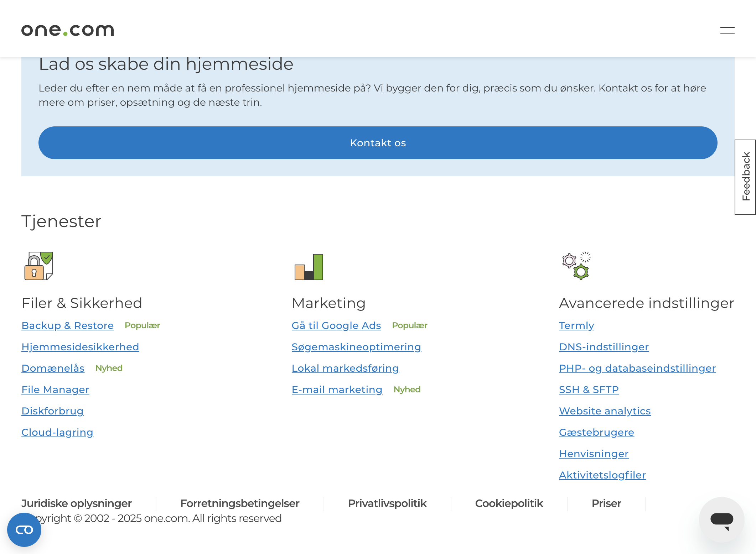Click the Avancerede indstillinger gears icon
Screen dimensions: 756x554
576,266
